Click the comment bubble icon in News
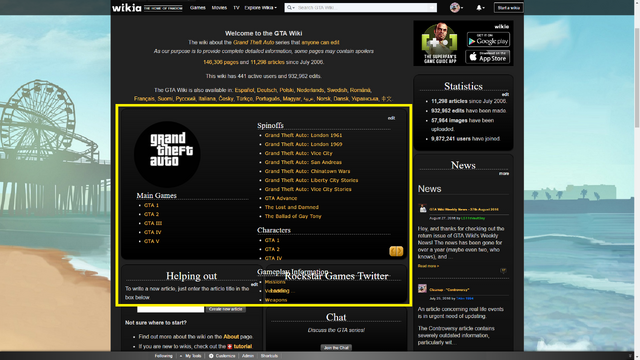 click(503, 270)
